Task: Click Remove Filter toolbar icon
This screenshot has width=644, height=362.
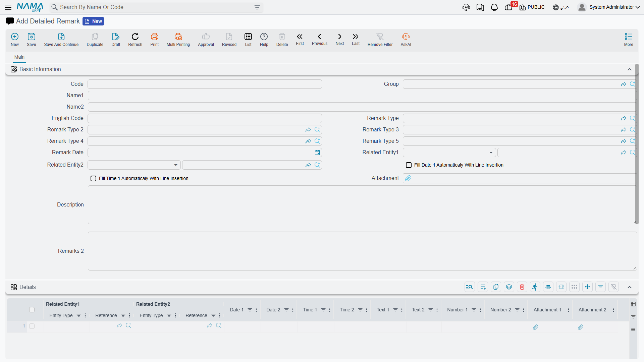Action: point(380,40)
